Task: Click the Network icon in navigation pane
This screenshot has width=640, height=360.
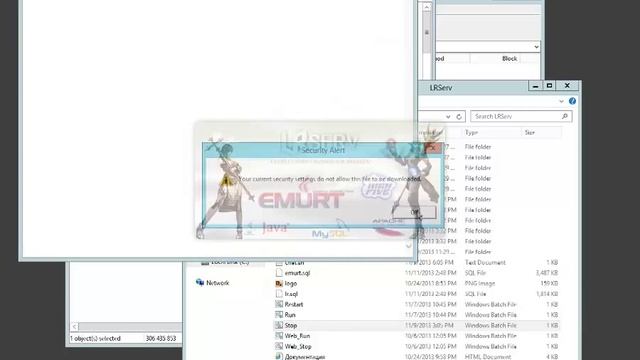Action: [x=200, y=282]
